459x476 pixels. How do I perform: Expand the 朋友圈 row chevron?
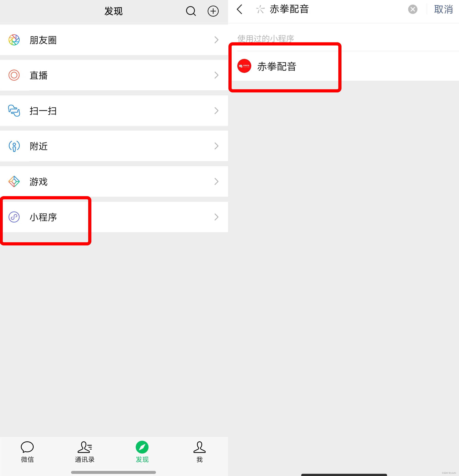pos(216,40)
